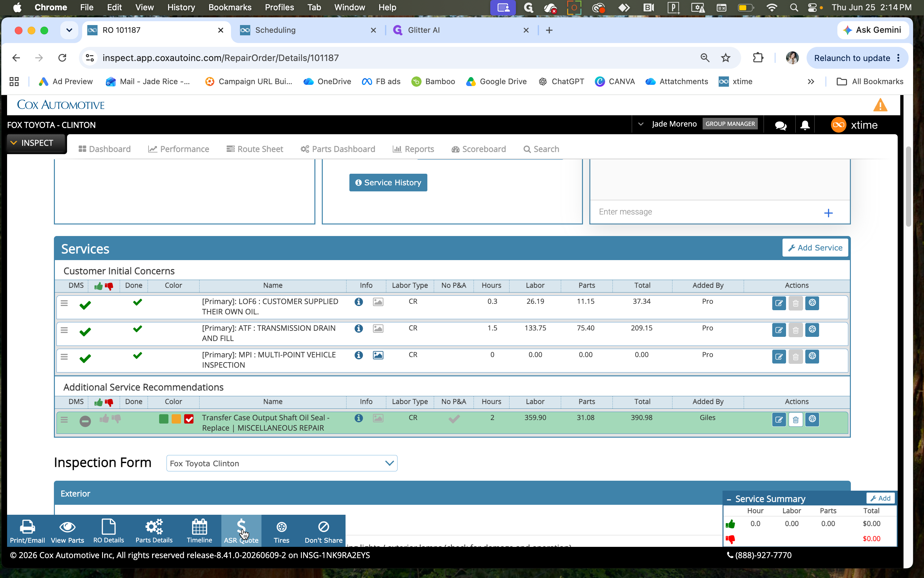Open Print/Email from bottom toolbar
Image resolution: width=924 pixels, height=578 pixels.
tap(27, 531)
